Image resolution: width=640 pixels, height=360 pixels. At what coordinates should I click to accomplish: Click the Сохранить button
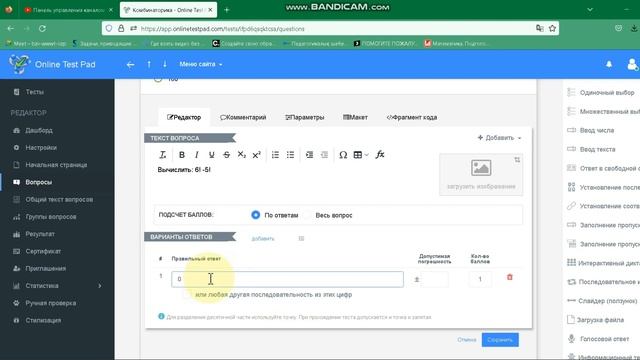point(500,340)
